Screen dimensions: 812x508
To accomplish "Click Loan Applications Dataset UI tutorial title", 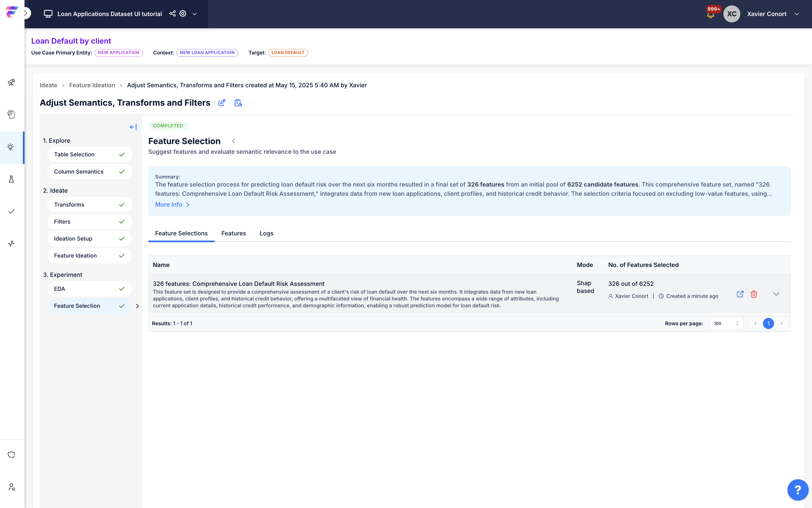I will pyautogui.click(x=109, y=14).
